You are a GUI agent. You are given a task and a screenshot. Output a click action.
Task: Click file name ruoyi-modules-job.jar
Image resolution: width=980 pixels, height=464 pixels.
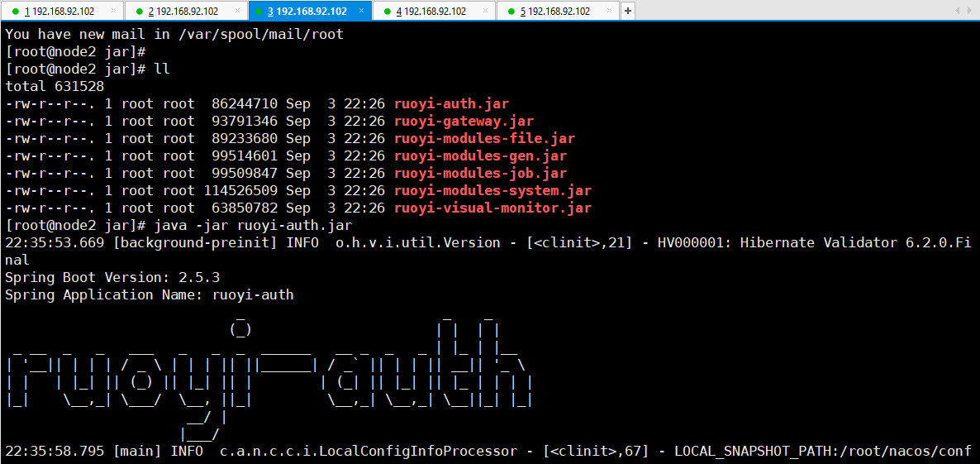tap(481, 173)
